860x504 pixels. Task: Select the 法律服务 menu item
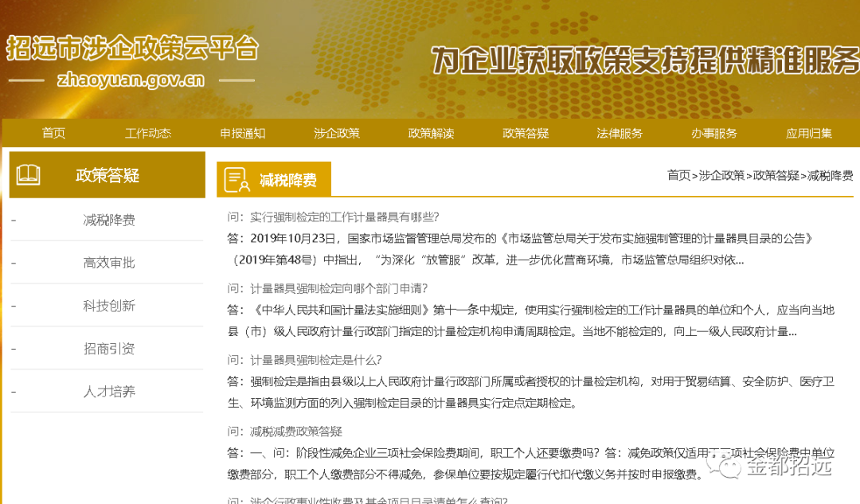(x=620, y=133)
